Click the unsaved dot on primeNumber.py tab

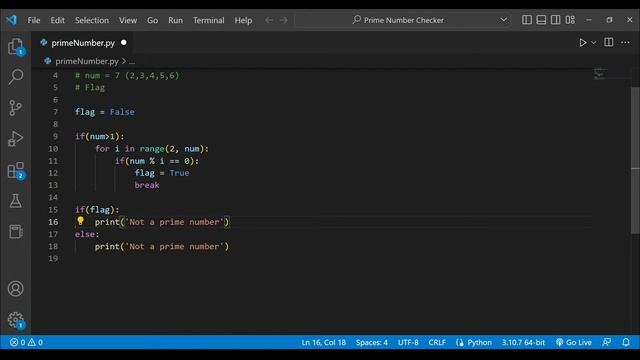tap(124, 42)
